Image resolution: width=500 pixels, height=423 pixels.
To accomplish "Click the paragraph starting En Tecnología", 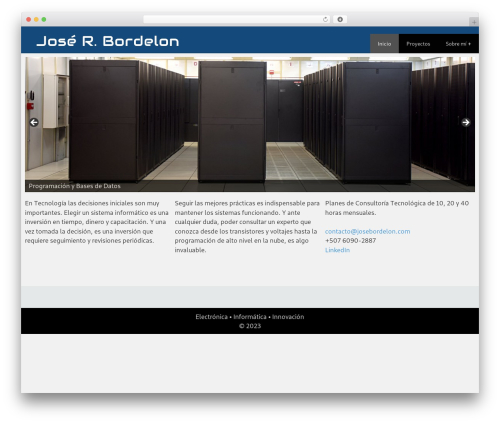I will pyautogui.click(x=96, y=222).
